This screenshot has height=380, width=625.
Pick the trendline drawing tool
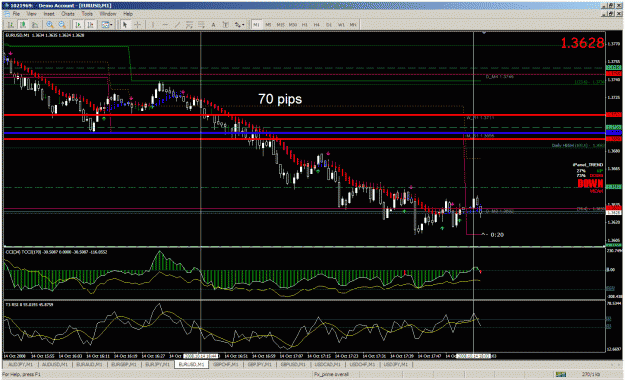[x=177, y=25]
